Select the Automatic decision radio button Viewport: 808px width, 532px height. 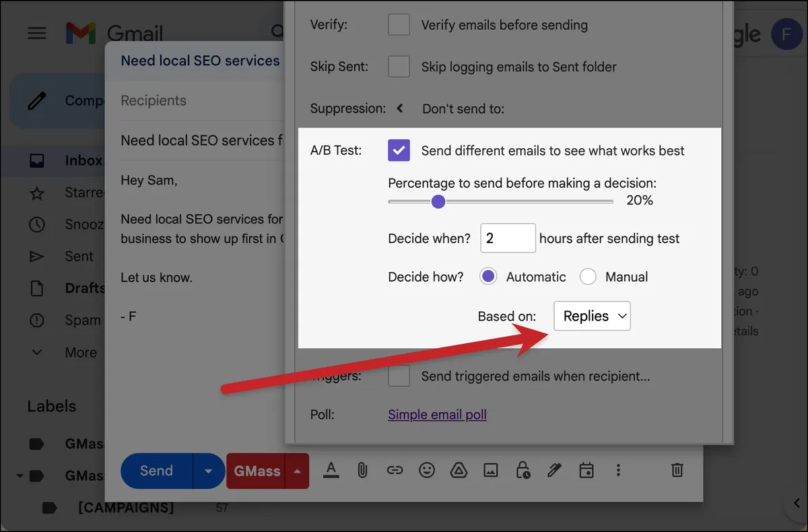click(488, 277)
